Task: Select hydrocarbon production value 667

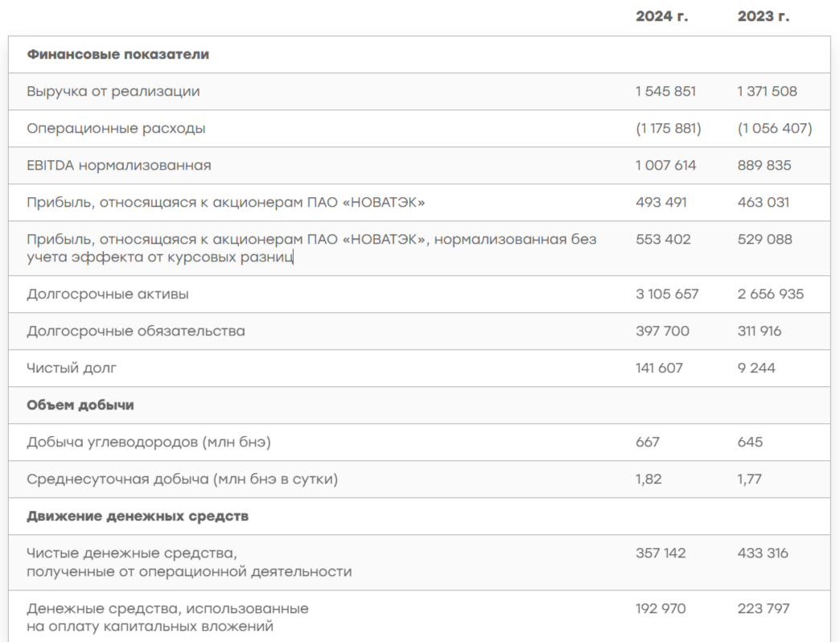Action: (x=648, y=442)
